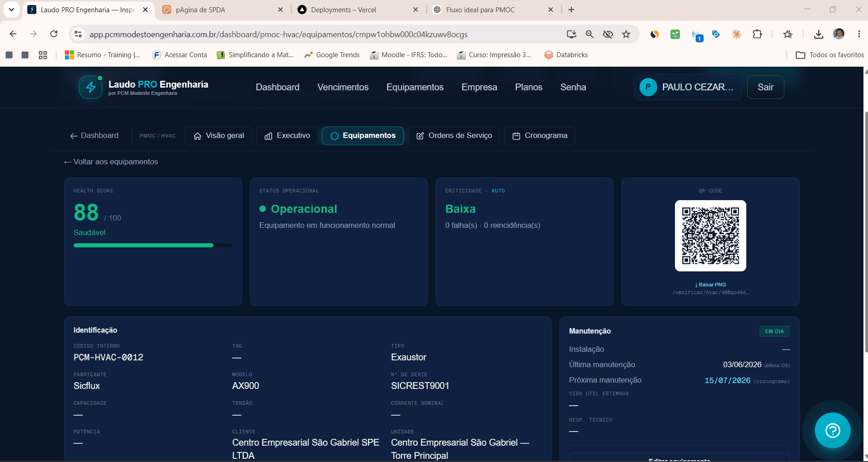Image resolution: width=868 pixels, height=462 pixels.
Task: Switch to the Fluxo ideal para PMOC tab
Action: click(493, 10)
